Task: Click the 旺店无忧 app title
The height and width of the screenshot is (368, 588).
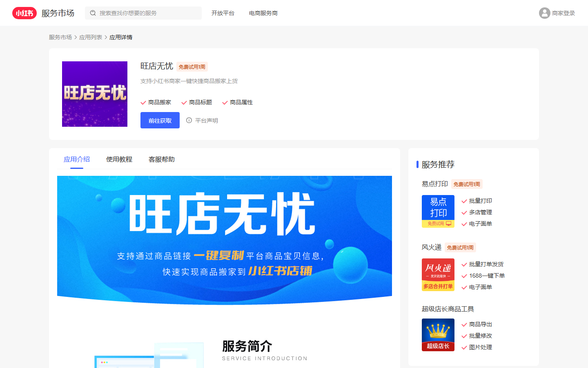Action: [157, 66]
